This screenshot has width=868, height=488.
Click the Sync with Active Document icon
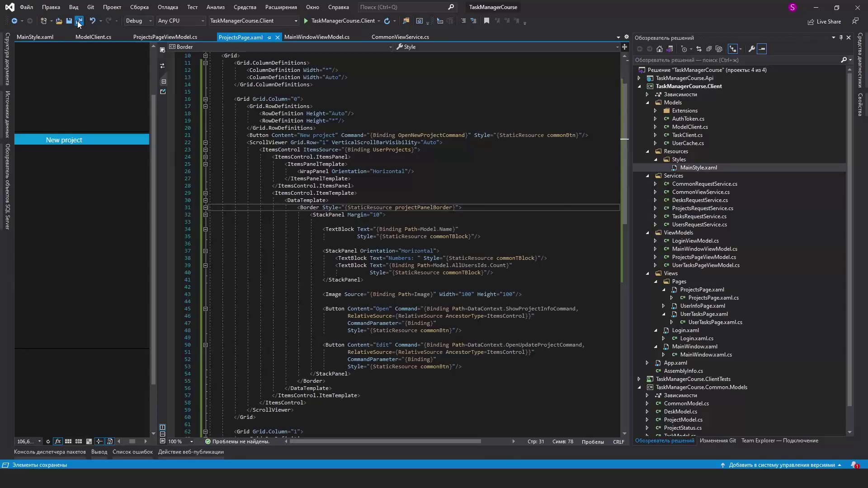tap(698, 49)
